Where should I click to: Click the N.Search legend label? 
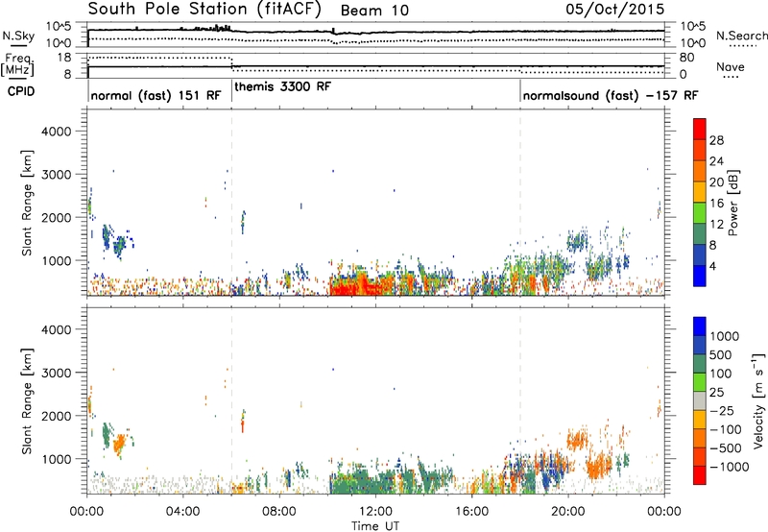tap(742, 36)
